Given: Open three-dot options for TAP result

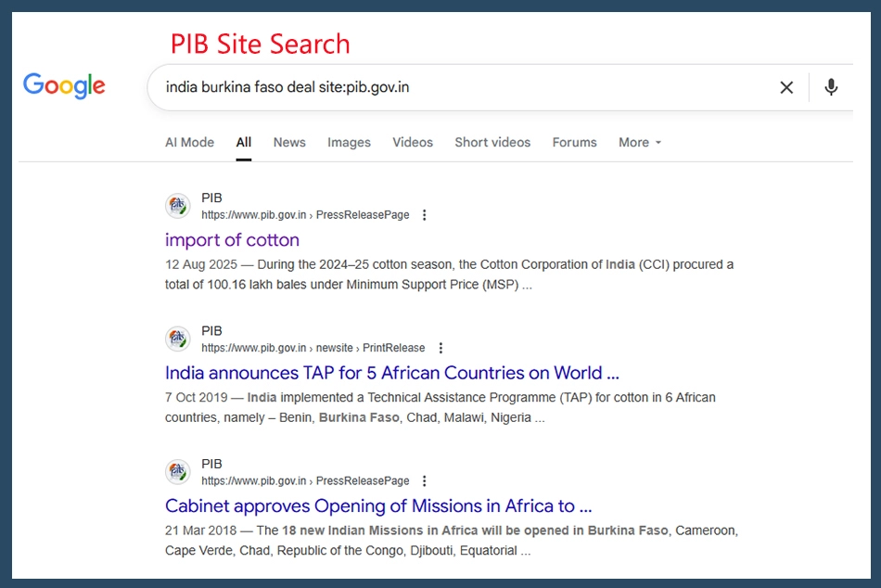Looking at the screenshot, I should tap(440, 348).
